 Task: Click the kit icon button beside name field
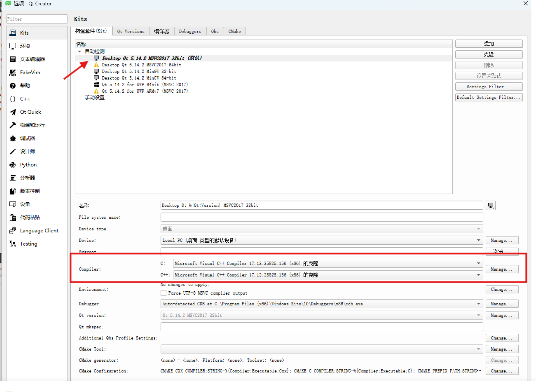click(x=490, y=205)
